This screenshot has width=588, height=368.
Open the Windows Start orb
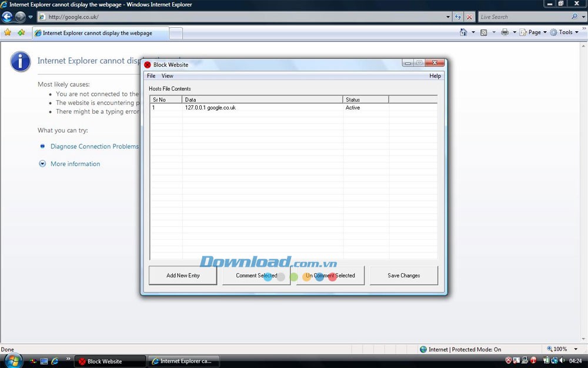[x=13, y=360]
